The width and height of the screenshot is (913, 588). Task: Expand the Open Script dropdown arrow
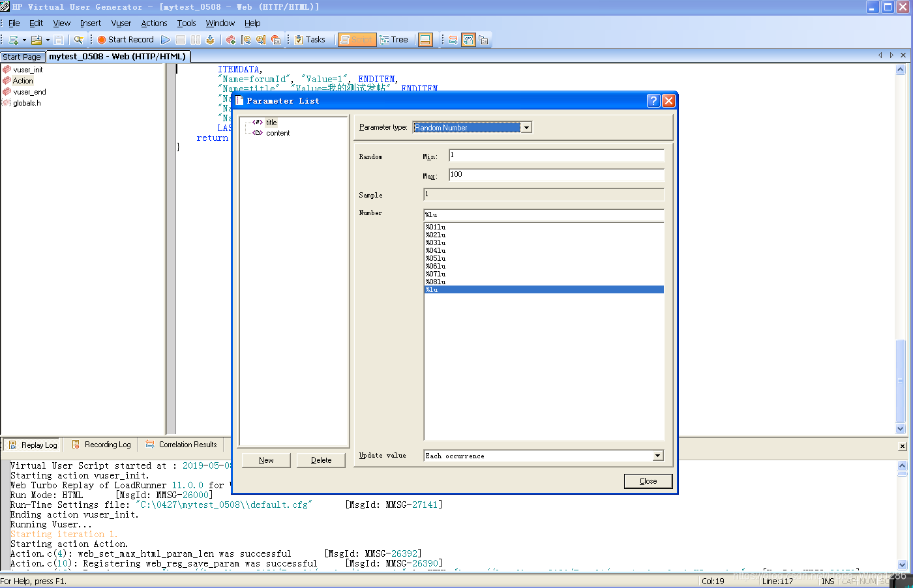pyautogui.click(x=48, y=40)
